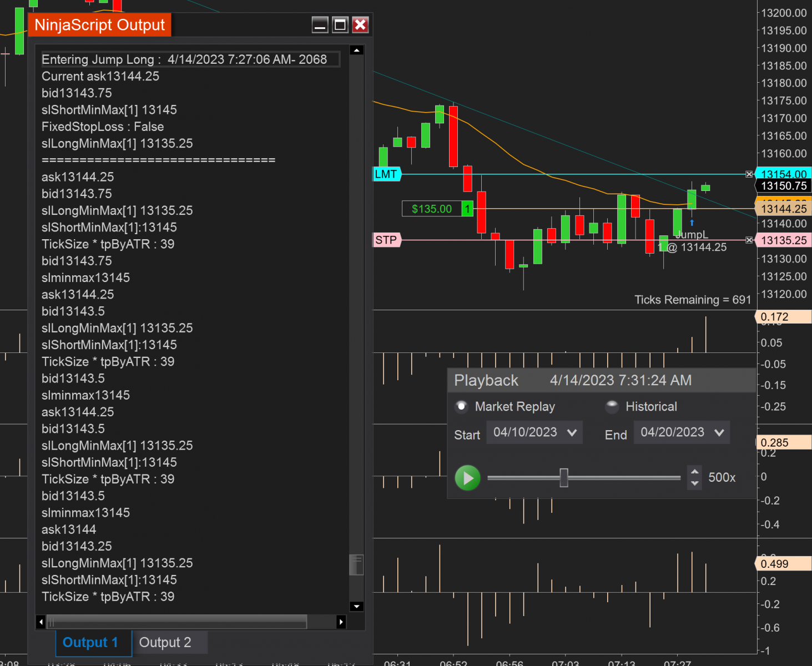Click the 13150.75 current price marker
Viewport: 812px width, 666px height.
coord(784,186)
